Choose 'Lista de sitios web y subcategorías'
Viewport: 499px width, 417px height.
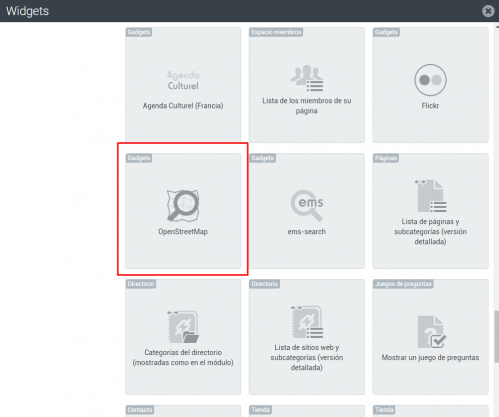307,357
